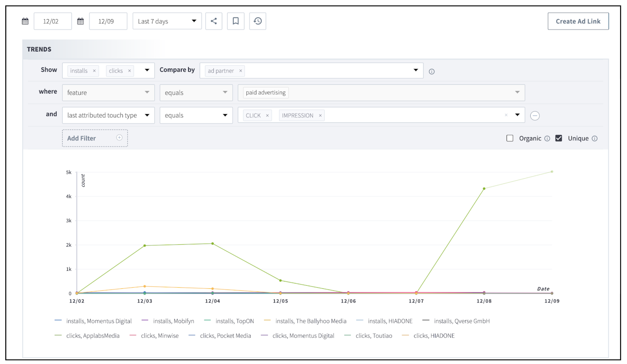
Task: Remove the IMPRESSION filter value
Action: (x=320, y=116)
